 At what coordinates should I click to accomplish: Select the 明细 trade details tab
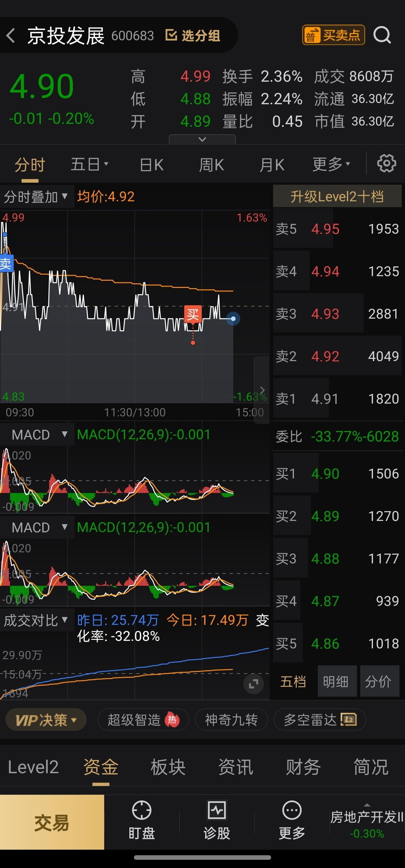[337, 681]
